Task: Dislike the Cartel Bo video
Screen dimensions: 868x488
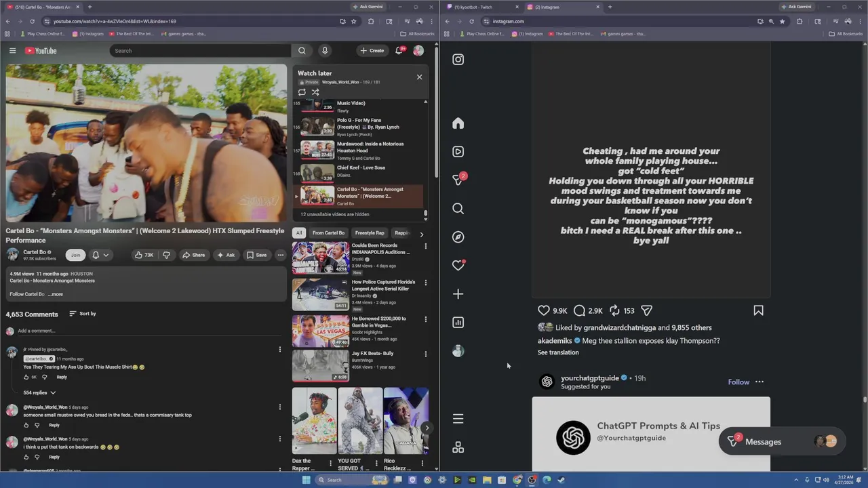Action: (166, 255)
